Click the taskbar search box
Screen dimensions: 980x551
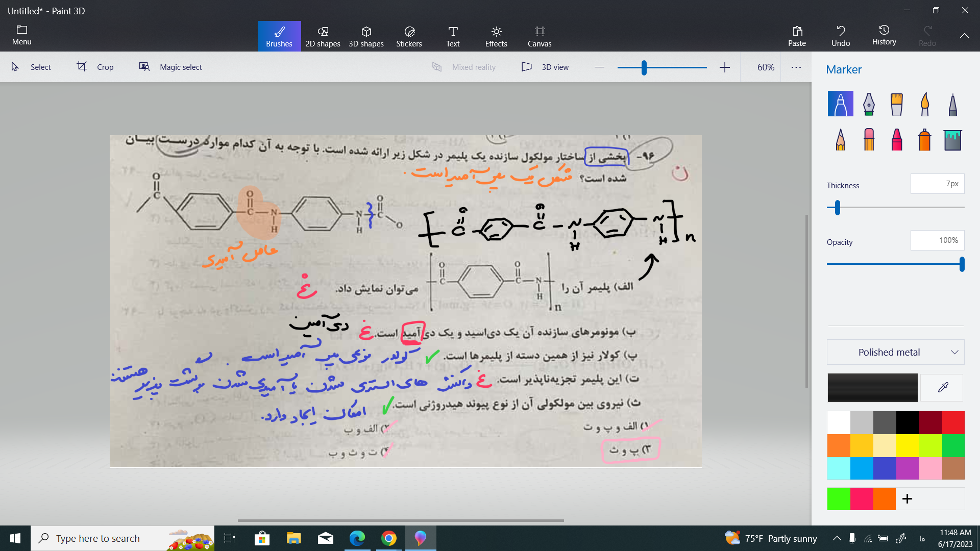(x=122, y=538)
